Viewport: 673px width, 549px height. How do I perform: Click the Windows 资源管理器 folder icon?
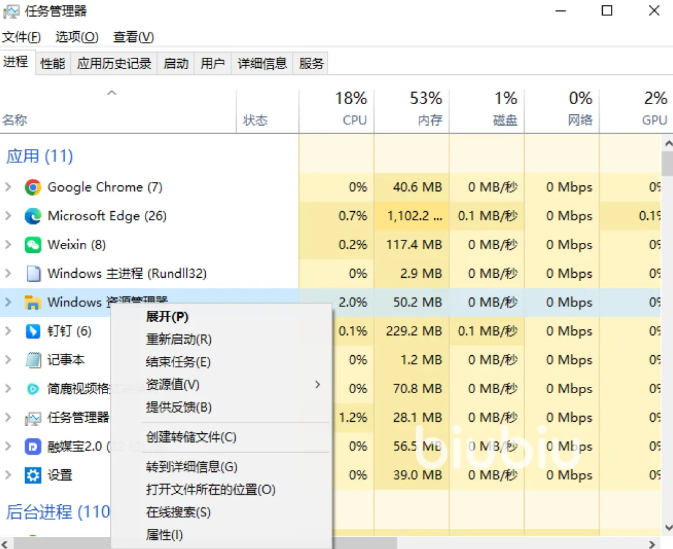[33, 302]
